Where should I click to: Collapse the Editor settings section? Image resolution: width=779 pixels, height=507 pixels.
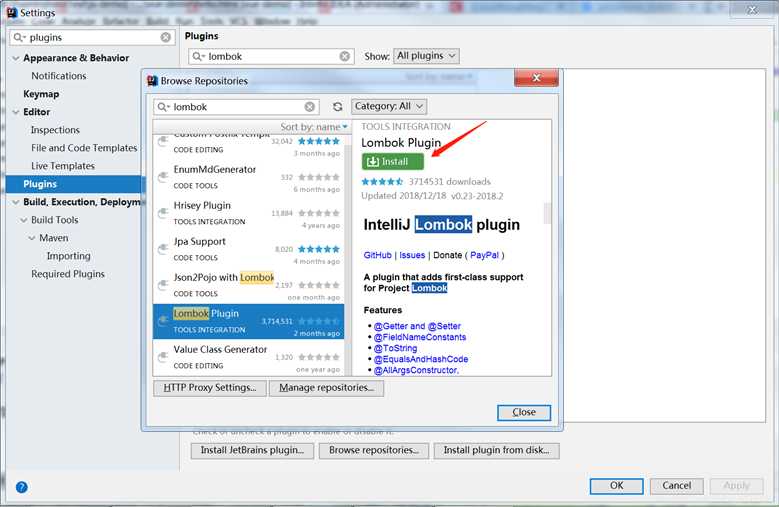point(16,112)
